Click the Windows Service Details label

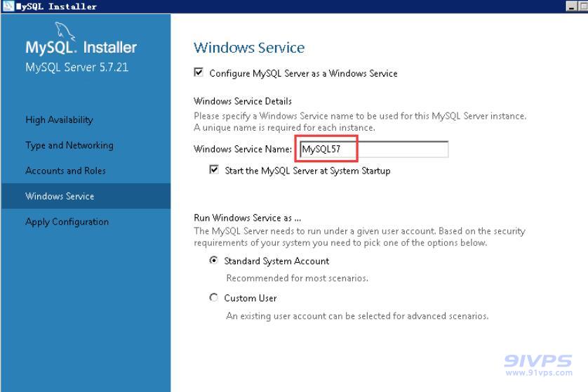pos(243,101)
